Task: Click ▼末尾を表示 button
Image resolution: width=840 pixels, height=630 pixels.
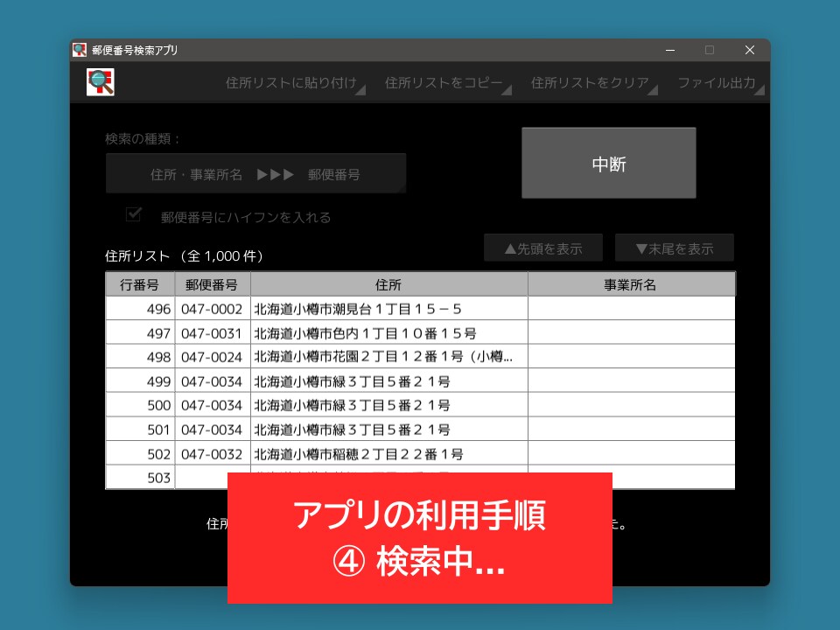Action: pos(675,248)
